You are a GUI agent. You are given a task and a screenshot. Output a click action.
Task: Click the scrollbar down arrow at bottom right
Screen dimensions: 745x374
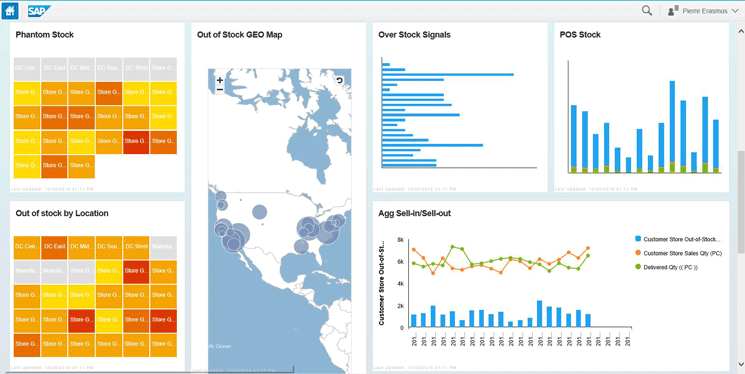pos(741,364)
